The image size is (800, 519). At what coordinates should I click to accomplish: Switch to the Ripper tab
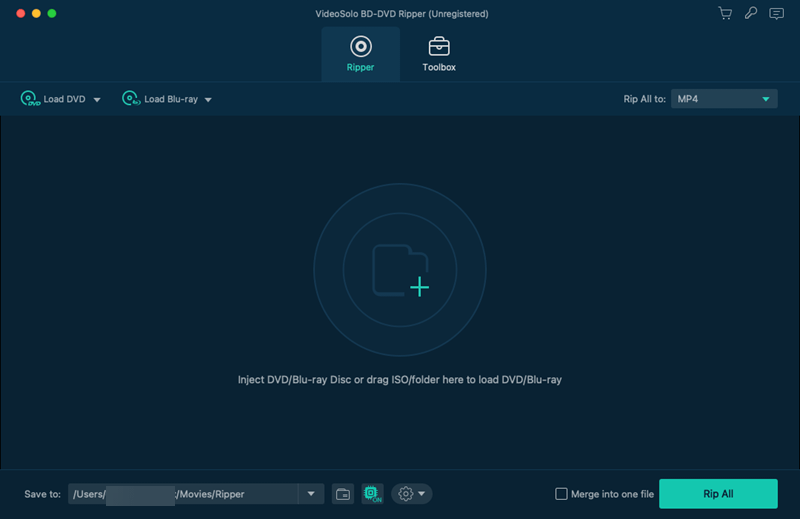point(361,54)
